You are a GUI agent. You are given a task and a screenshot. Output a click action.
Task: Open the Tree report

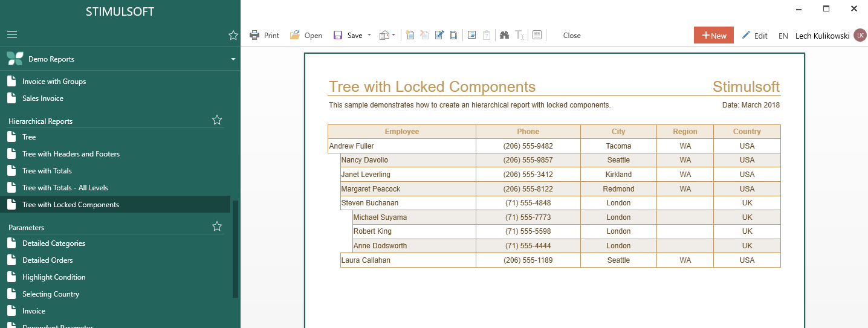(29, 137)
